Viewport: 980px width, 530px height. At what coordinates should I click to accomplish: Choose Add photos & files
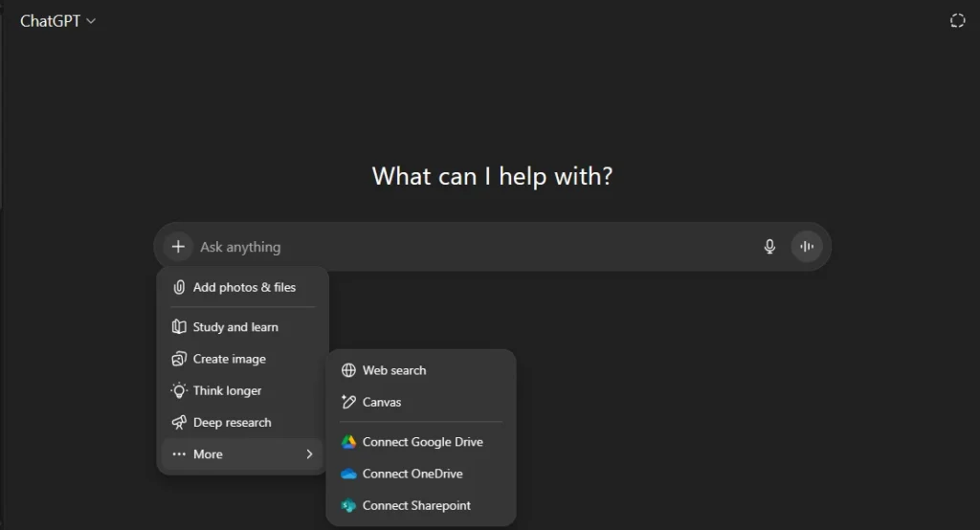[x=242, y=288]
